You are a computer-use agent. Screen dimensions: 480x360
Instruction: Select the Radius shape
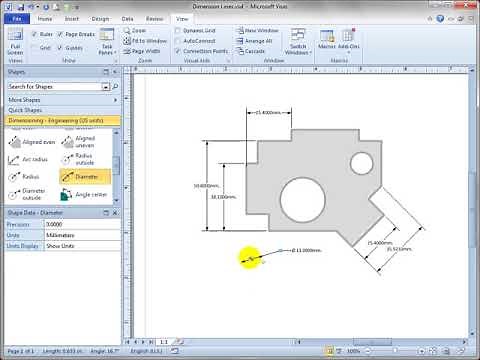click(x=24, y=177)
